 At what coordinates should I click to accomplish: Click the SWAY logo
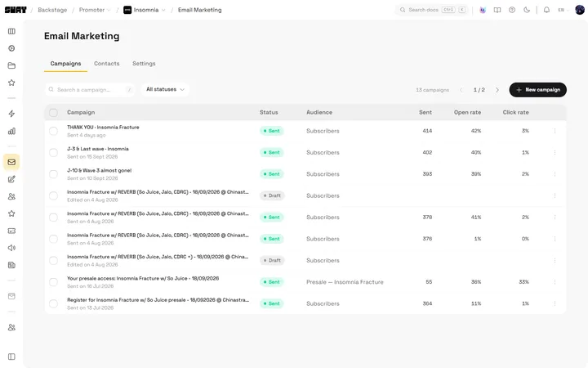click(x=16, y=10)
